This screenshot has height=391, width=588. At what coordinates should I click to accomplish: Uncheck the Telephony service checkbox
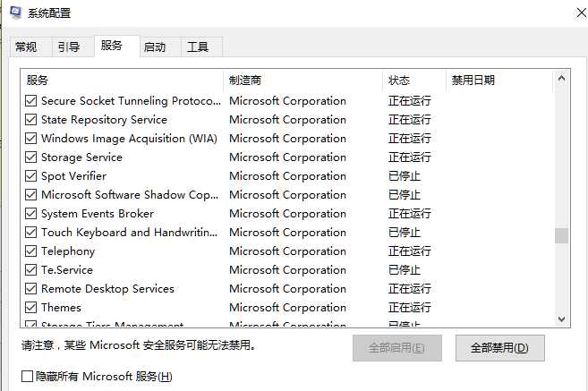(x=30, y=251)
